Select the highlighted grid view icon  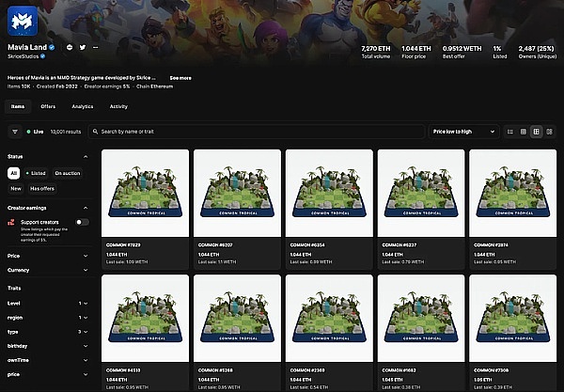[x=536, y=133]
